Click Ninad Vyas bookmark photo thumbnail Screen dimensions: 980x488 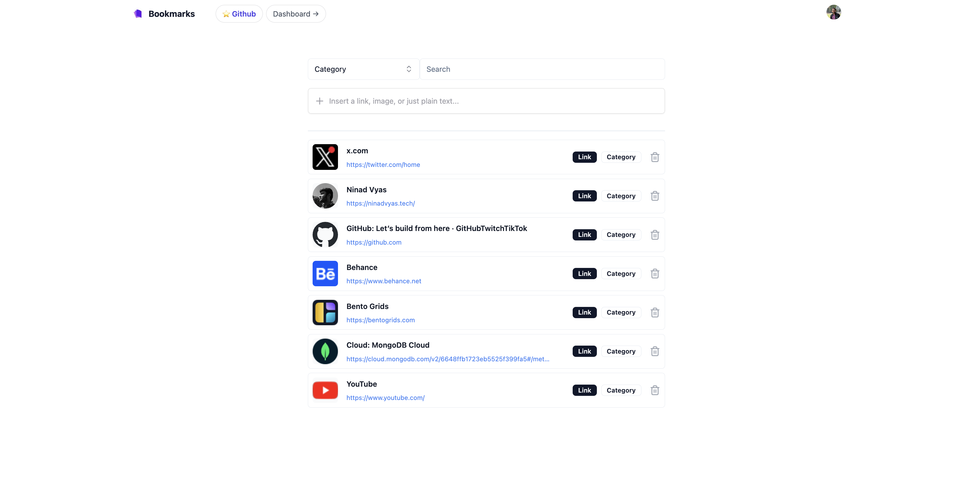click(x=325, y=196)
